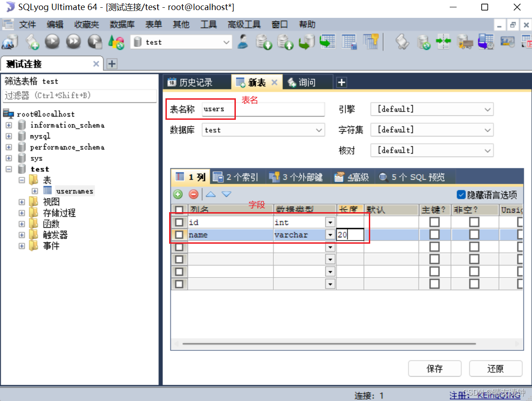Switch to the 询问 tab
Viewport: 532px width, 401px height.
tap(307, 82)
